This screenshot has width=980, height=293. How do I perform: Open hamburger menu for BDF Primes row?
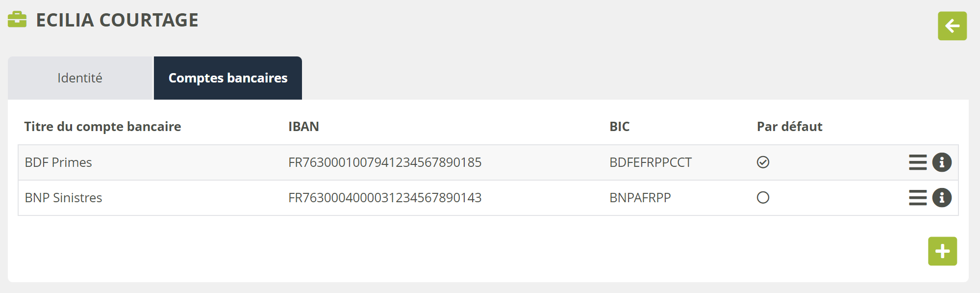[917, 162]
